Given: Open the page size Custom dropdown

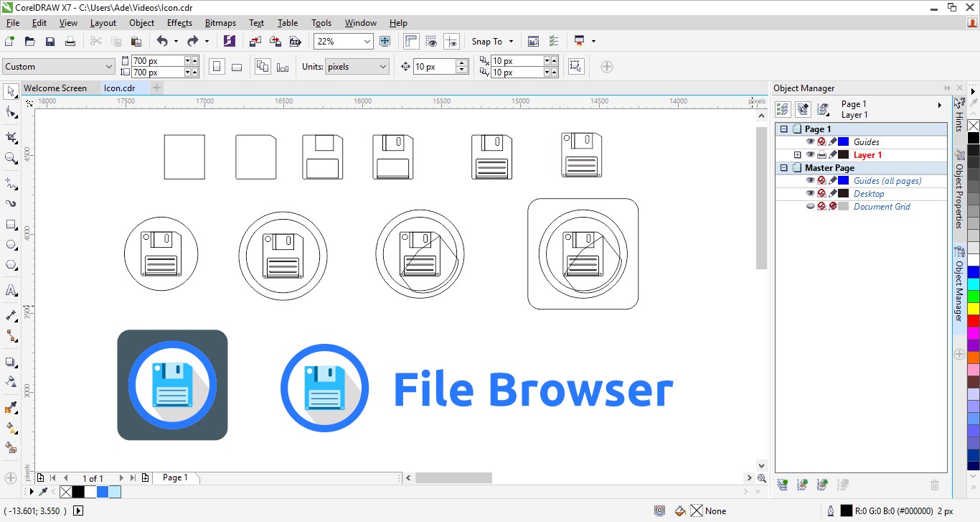Looking at the screenshot, I should pos(109,67).
